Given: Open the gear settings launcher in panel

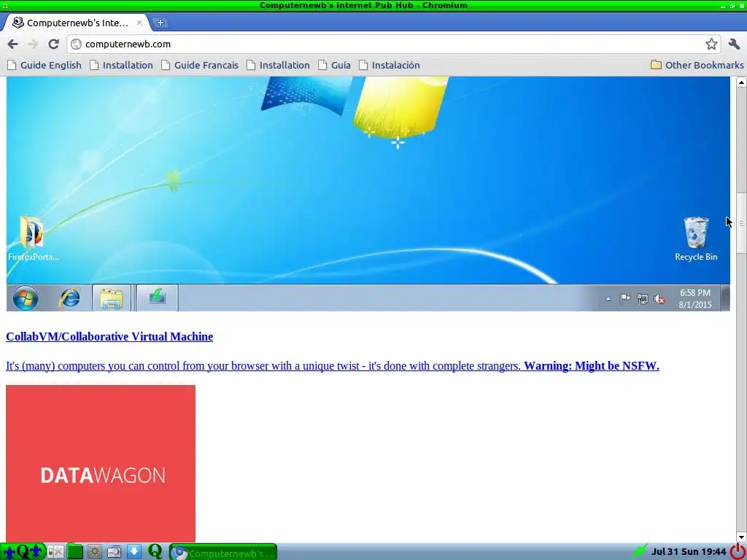Looking at the screenshot, I should [x=94, y=552].
